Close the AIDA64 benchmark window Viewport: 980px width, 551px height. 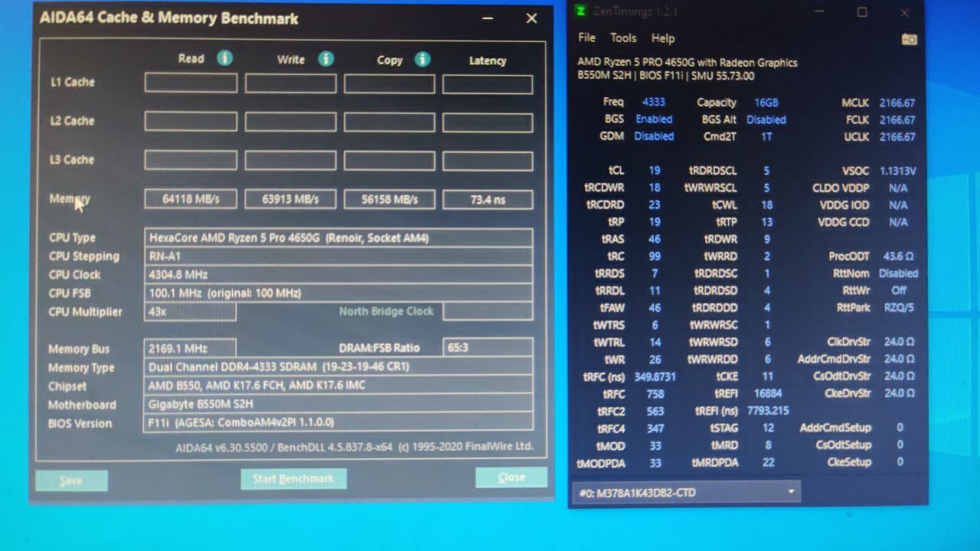click(531, 18)
